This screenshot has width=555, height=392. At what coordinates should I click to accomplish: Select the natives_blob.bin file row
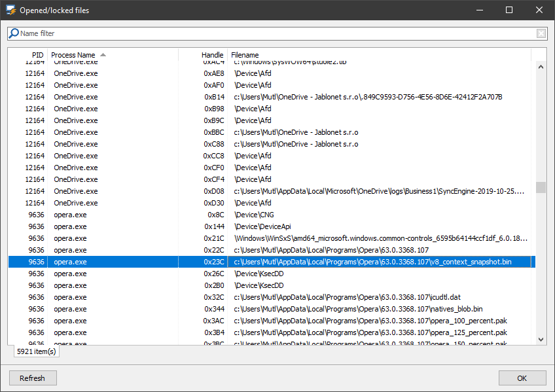(x=272, y=309)
